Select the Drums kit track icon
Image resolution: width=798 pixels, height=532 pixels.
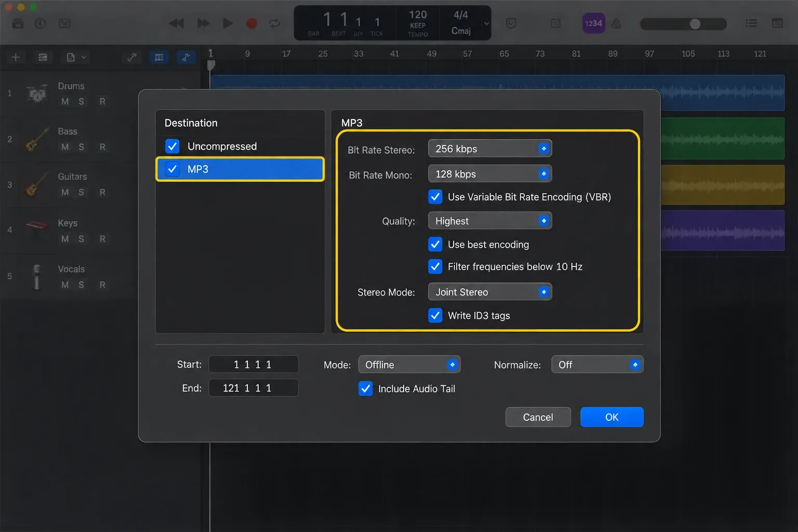[37, 94]
